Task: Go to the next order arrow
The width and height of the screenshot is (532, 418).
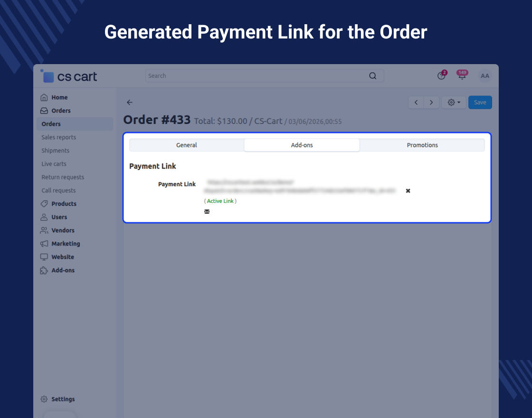Action: point(431,103)
